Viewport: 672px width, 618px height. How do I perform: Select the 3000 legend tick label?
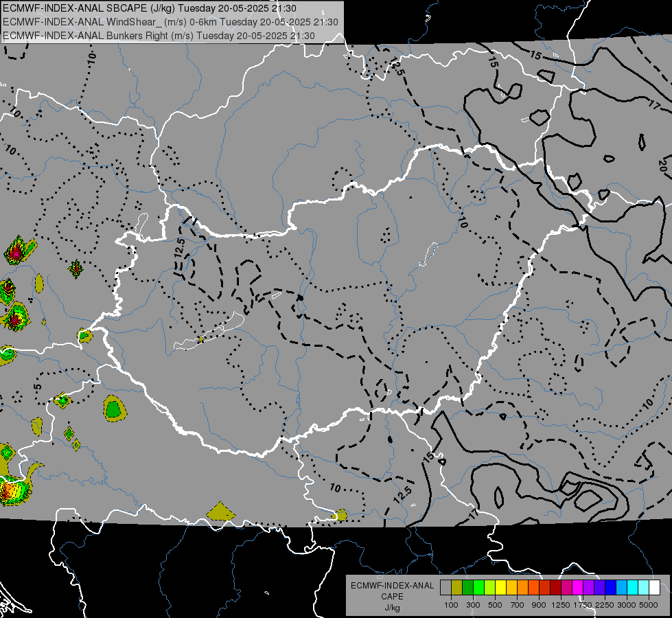627,605
